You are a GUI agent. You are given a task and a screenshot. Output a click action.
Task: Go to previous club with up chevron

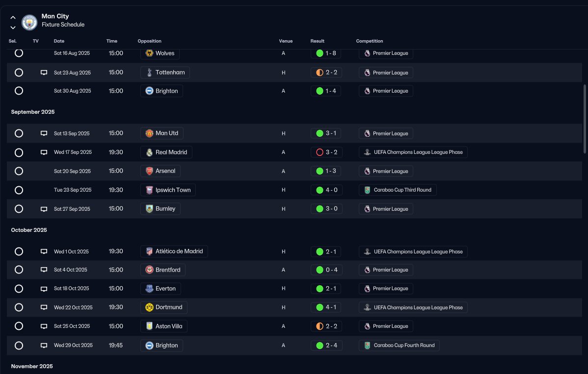tap(13, 18)
